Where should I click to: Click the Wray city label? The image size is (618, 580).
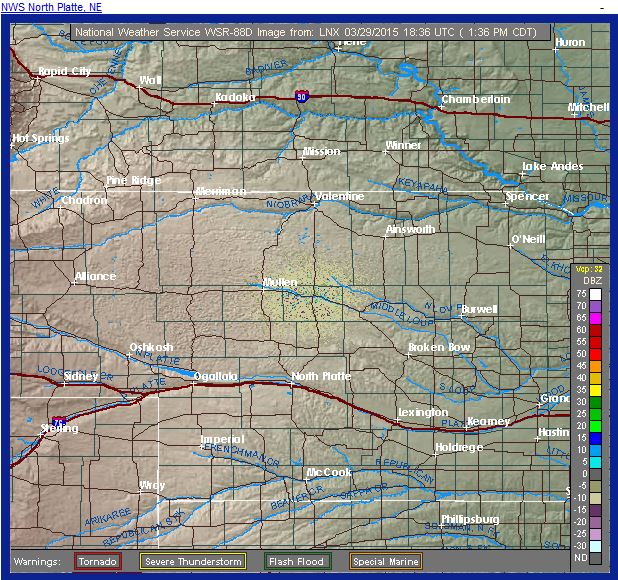pyautogui.click(x=152, y=485)
